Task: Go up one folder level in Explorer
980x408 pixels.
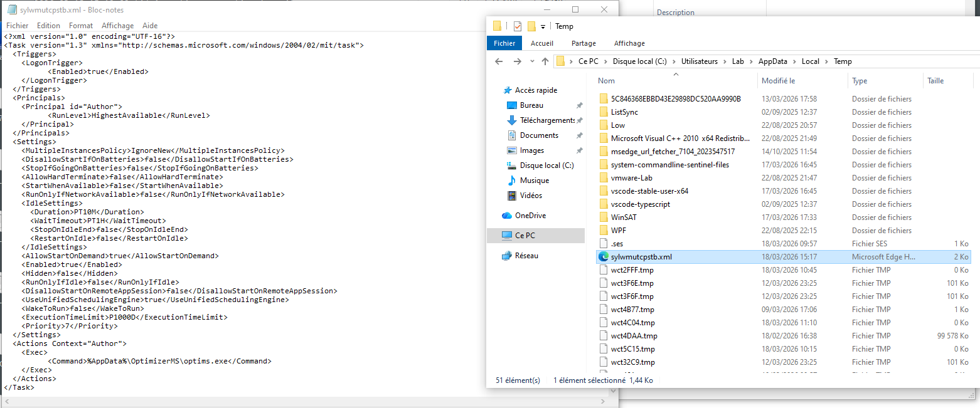Action: pos(545,61)
